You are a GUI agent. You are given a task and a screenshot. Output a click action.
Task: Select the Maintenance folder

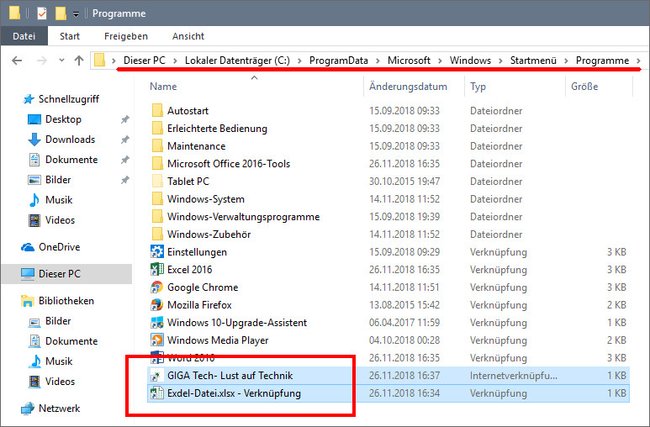point(196,146)
